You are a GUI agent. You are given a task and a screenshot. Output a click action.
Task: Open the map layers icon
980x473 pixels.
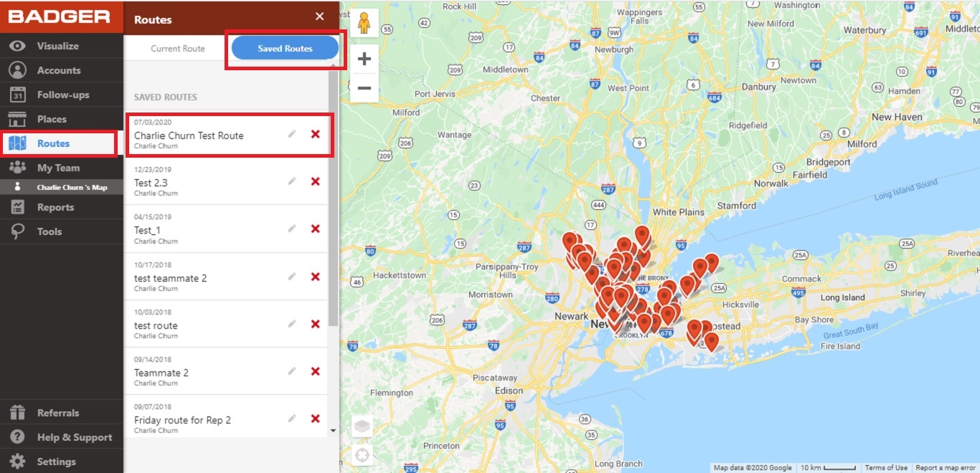click(x=362, y=425)
